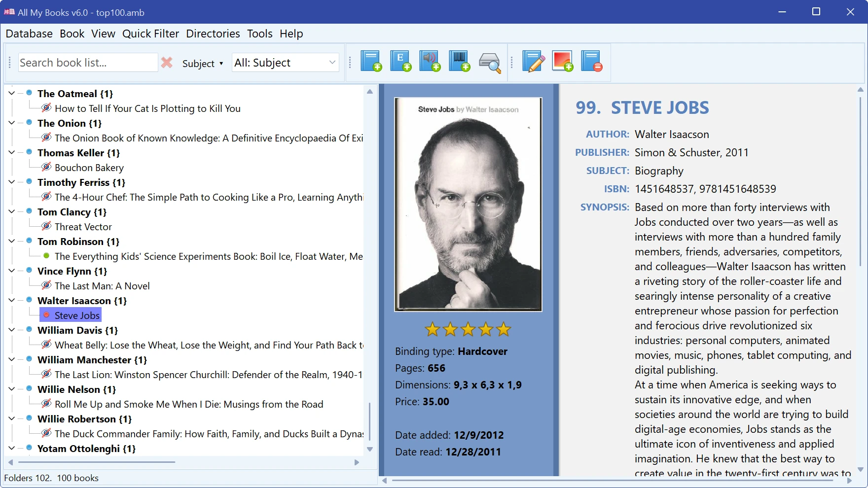This screenshot has height=488, width=868.
Task: Toggle unread eye icon for The 4-Hour Chef
Action: (x=46, y=196)
